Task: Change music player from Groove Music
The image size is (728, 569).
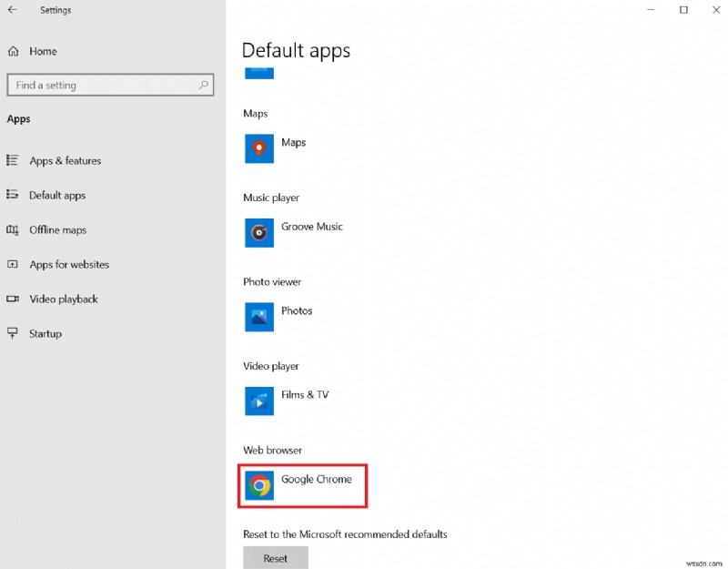Action: [312, 226]
